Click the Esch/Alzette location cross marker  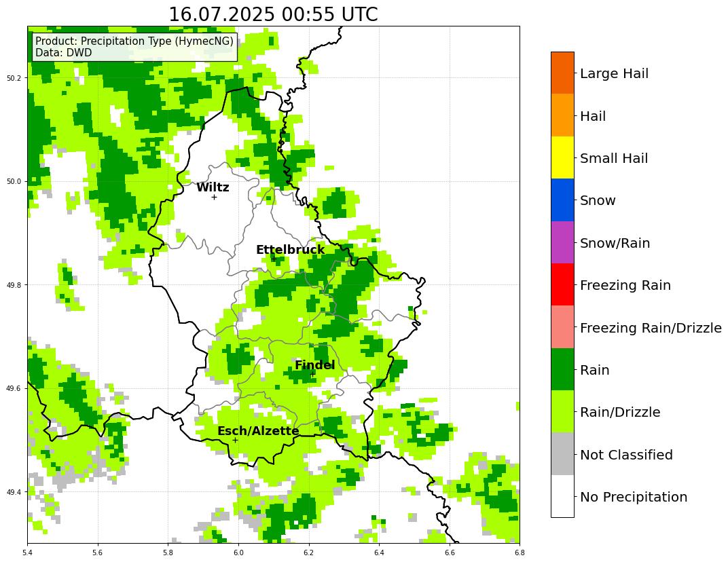(235, 440)
